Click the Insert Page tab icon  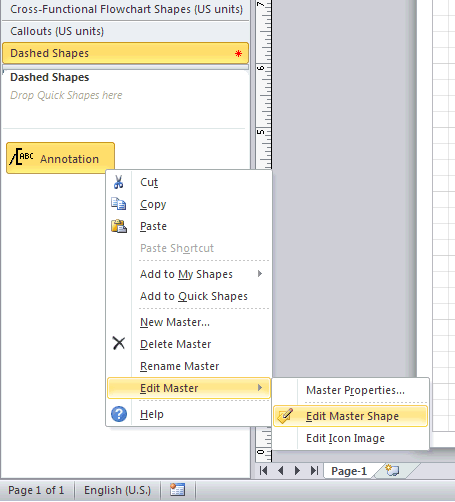pos(392,471)
